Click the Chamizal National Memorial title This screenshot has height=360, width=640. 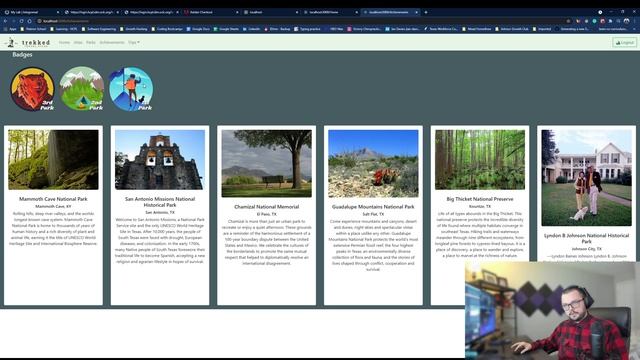point(267,207)
